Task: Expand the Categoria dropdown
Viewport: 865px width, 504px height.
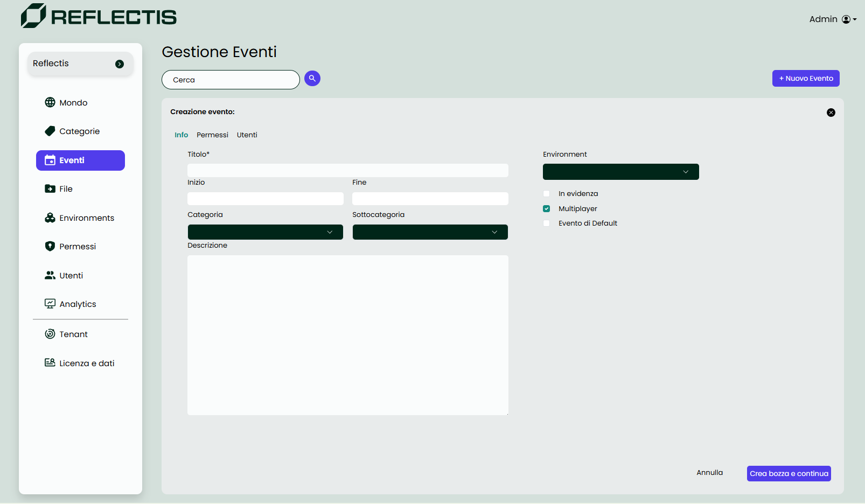Action: [265, 232]
